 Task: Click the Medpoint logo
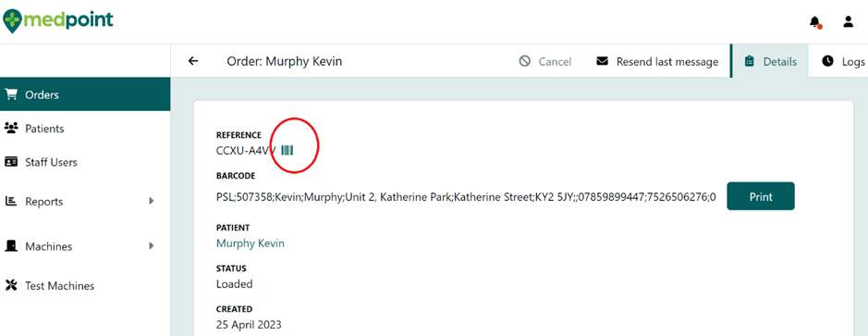(57, 21)
